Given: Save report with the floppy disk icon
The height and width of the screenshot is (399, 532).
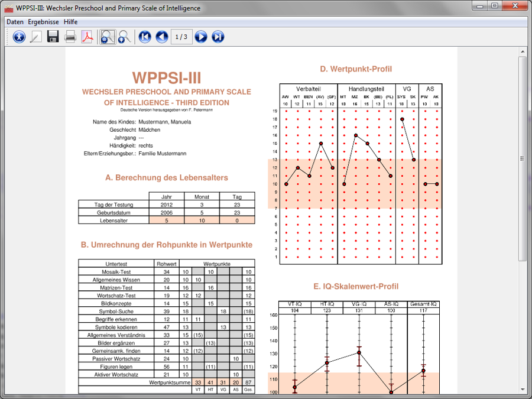Looking at the screenshot, I should click(53, 37).
